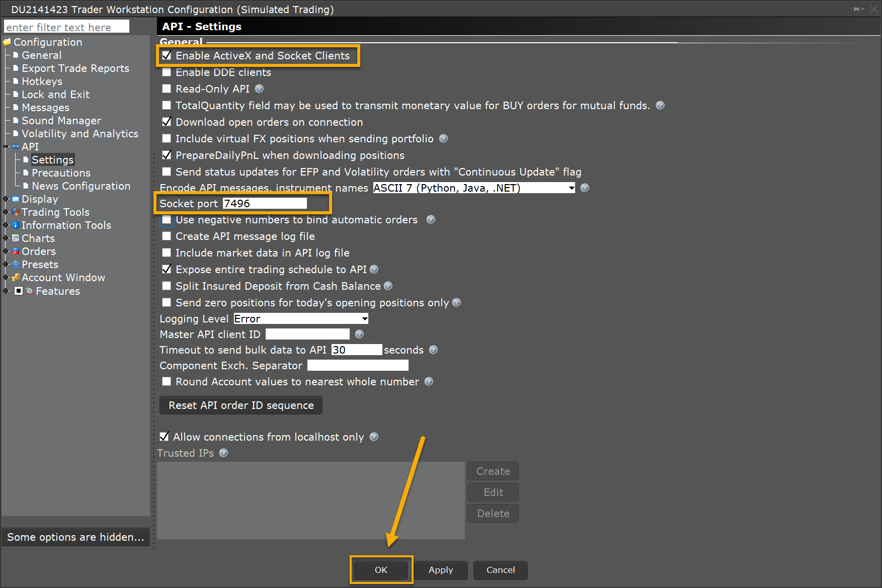
Task: Click help icon for Round Account values
Action: click(x=429, y=381)
